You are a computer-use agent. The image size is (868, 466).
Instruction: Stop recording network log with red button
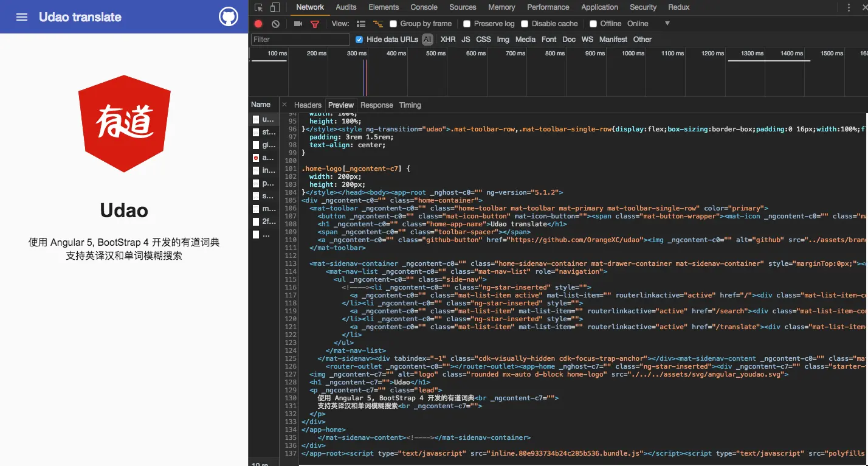tap(258, 24)
